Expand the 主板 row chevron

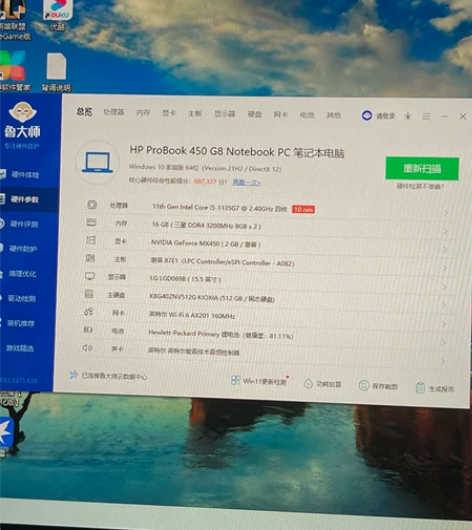(445, 268)
